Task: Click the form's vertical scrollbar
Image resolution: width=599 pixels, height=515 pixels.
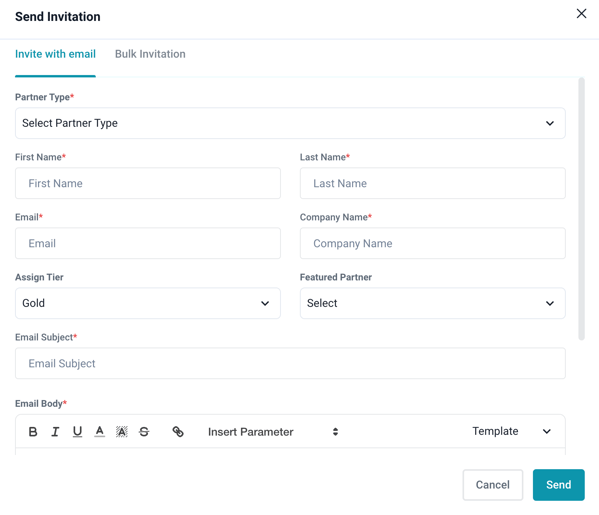Action: tap(581, 209)
